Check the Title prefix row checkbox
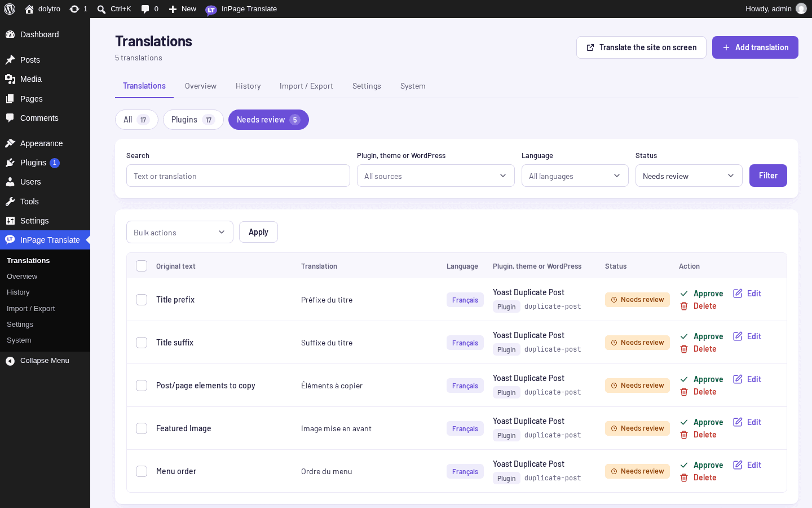Viewport: 812px width, 508px height. (x=142, y=300)
